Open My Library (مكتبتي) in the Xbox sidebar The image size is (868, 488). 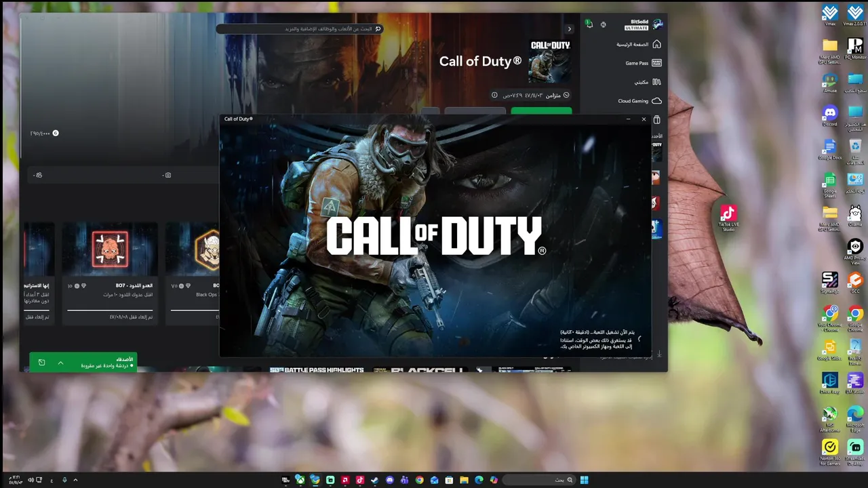coord(648,82)
